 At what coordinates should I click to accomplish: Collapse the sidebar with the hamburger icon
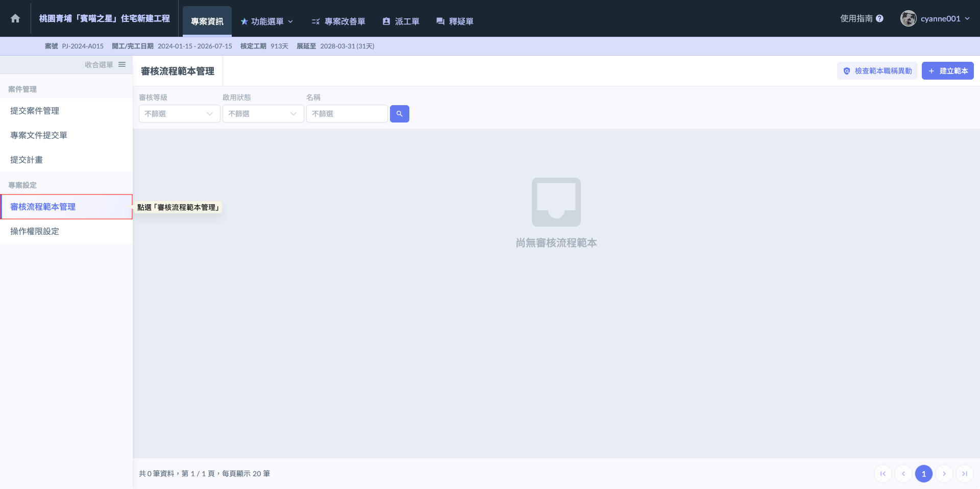pos(122,64)
